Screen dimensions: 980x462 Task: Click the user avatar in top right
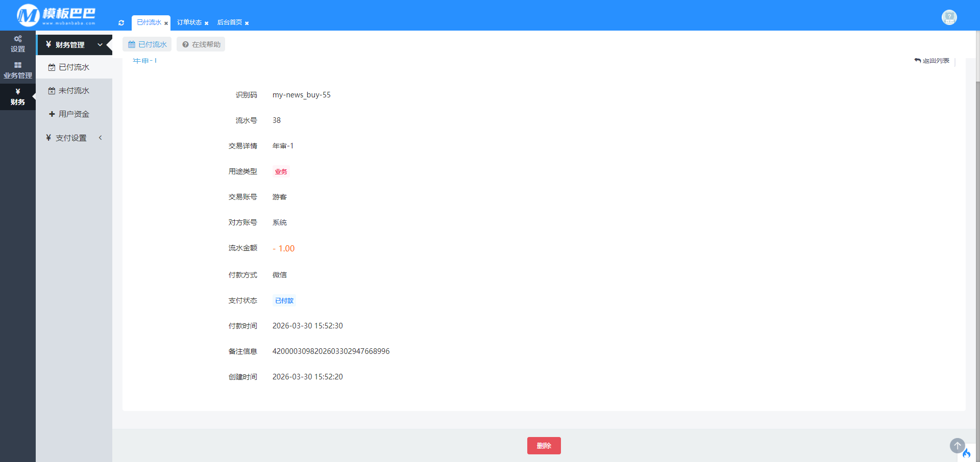point(949,17)
